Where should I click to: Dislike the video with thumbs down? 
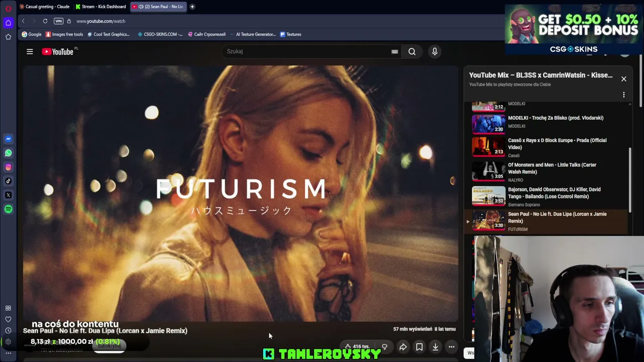(x=384, y=347)
